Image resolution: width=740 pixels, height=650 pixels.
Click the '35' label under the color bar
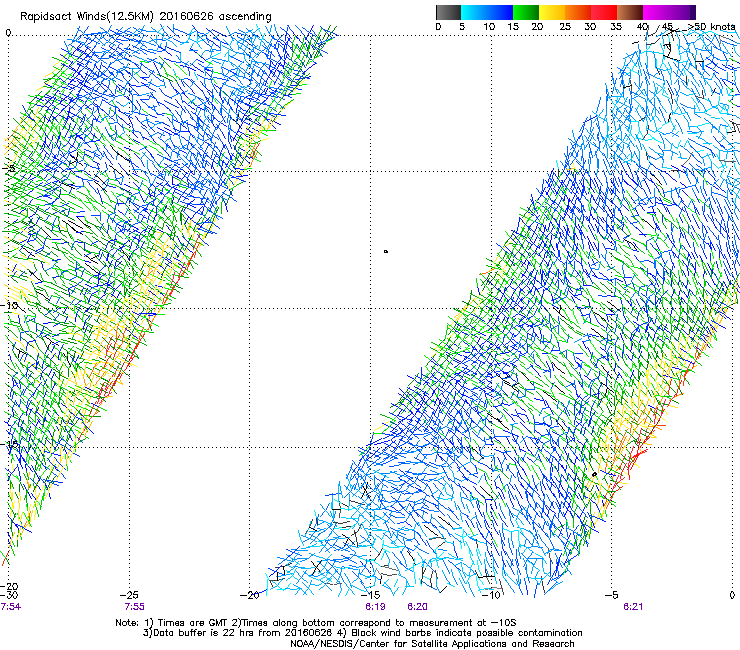tap(616, 26)
